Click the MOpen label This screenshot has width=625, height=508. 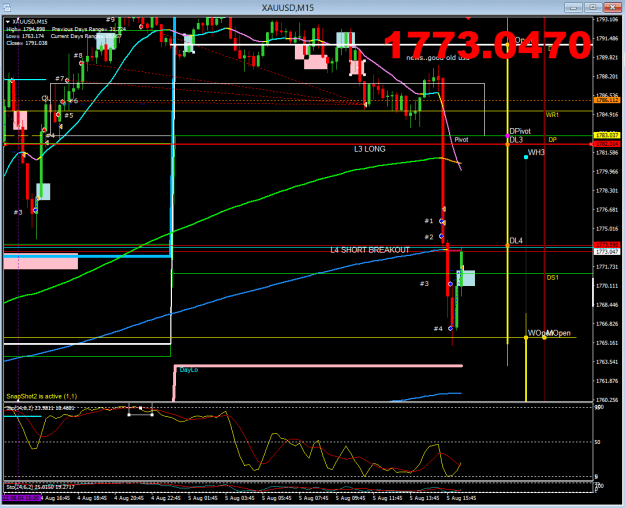pyautogui.click(x=559, y=333)
